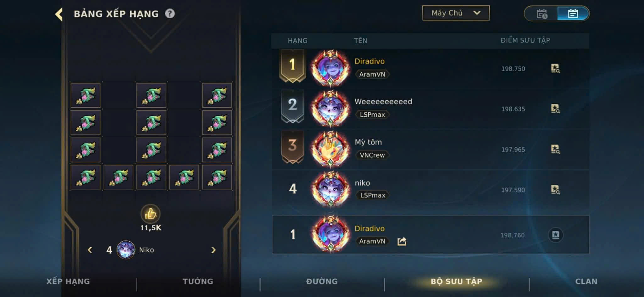Go back using the arrow beside Bảng Xếp Hạng
644x297 pixels.
pos(59,14)
